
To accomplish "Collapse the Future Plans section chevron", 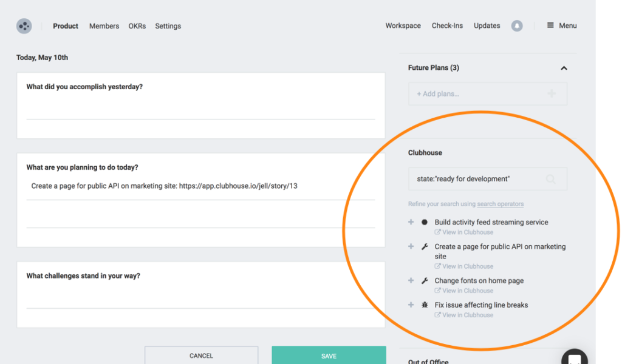I will click(x=564, y=68).
